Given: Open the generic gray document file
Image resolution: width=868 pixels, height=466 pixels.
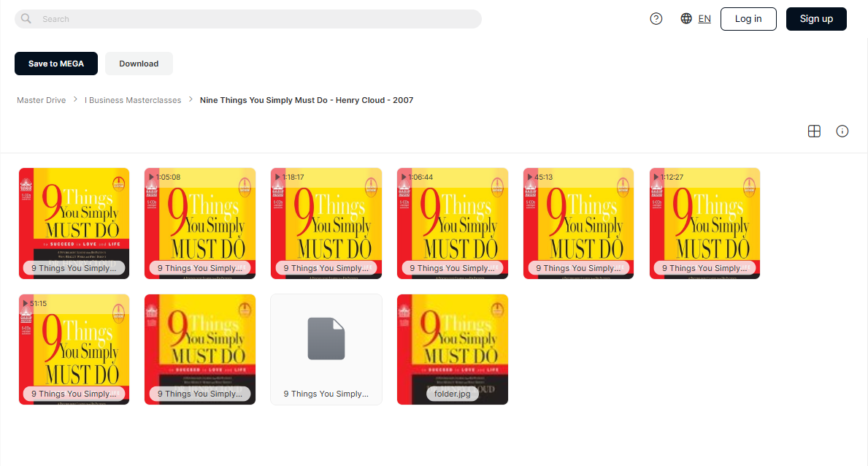Looking at the screenshot, I should (326, 349).
